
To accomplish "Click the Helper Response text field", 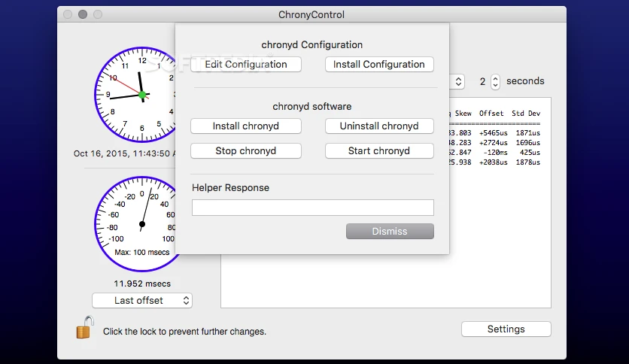I will coord(312,208).
